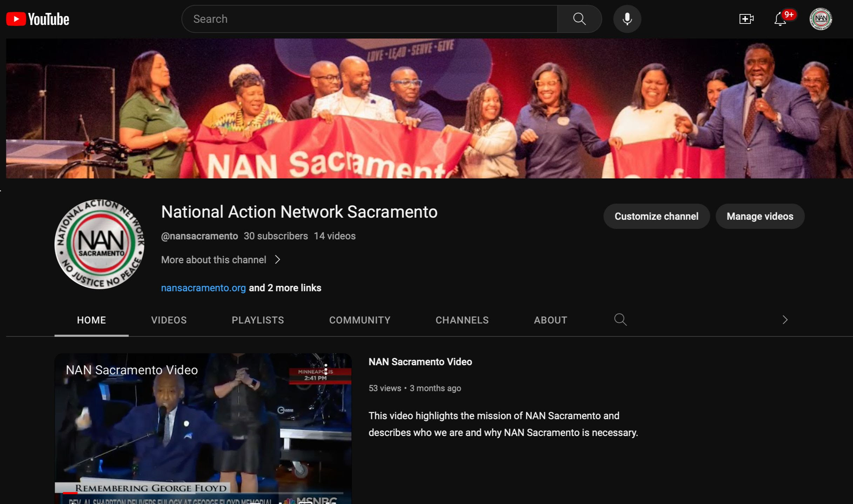This screenshot has width=853, height=504.
Task: Click Manage videos button
Action: pos(760,216)
